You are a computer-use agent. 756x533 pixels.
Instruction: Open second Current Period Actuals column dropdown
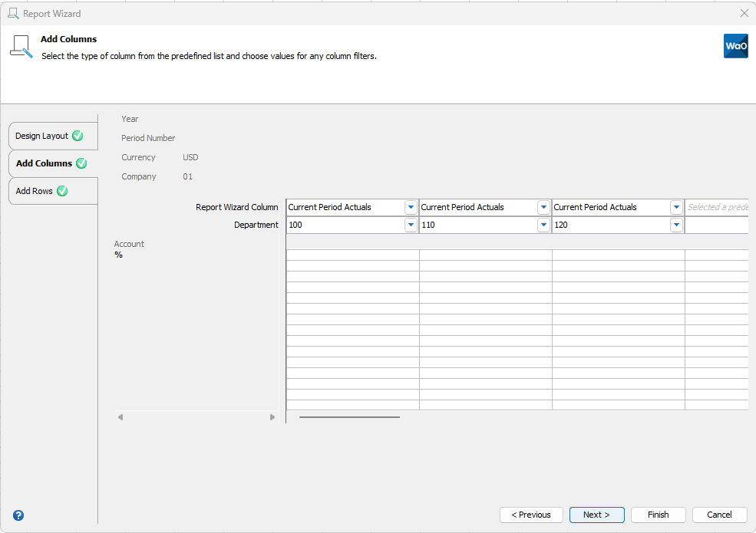(543, 207)
